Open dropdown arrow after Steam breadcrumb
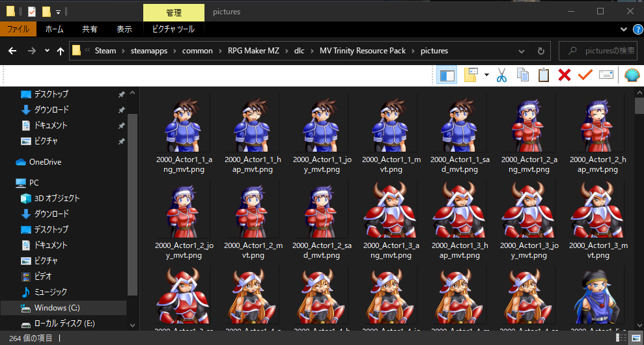 (x=123, y=51)
